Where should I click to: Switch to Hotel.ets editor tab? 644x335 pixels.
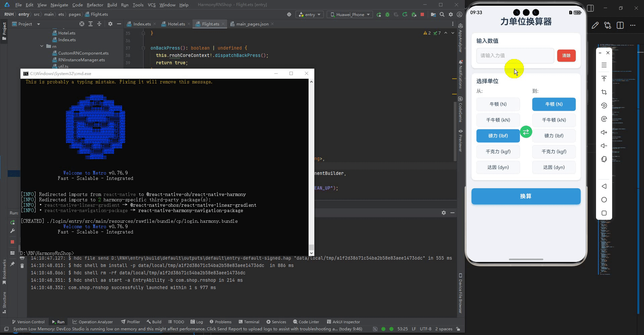click(x=176, y=24)
